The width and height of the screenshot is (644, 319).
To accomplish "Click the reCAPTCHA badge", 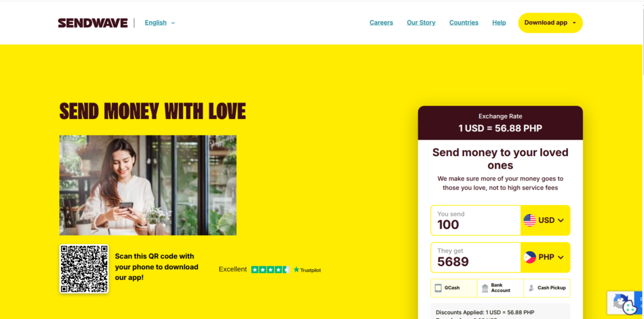I will [x=626, y=303].
